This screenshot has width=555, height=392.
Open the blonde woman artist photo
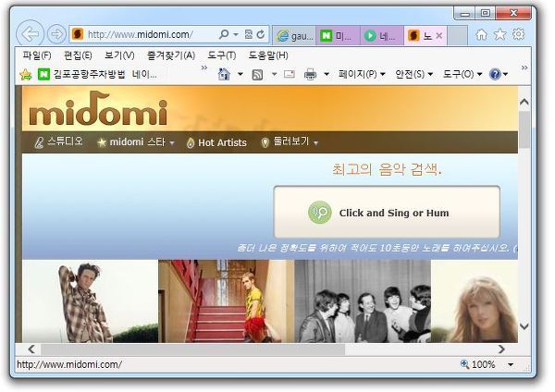(x=475, y=301)
